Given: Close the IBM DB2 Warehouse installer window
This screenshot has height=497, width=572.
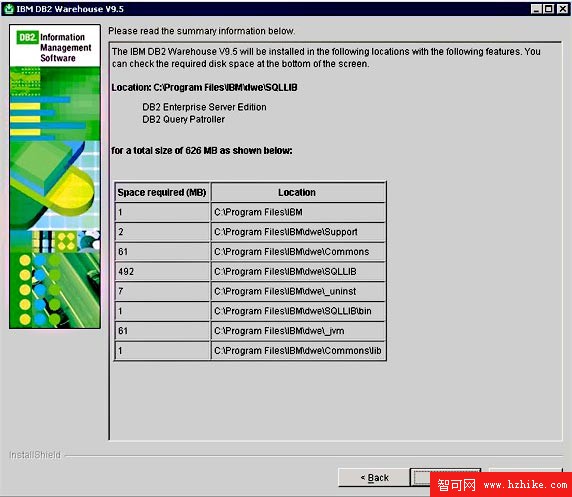Looking at the screenshot, I should coord(562,9).
